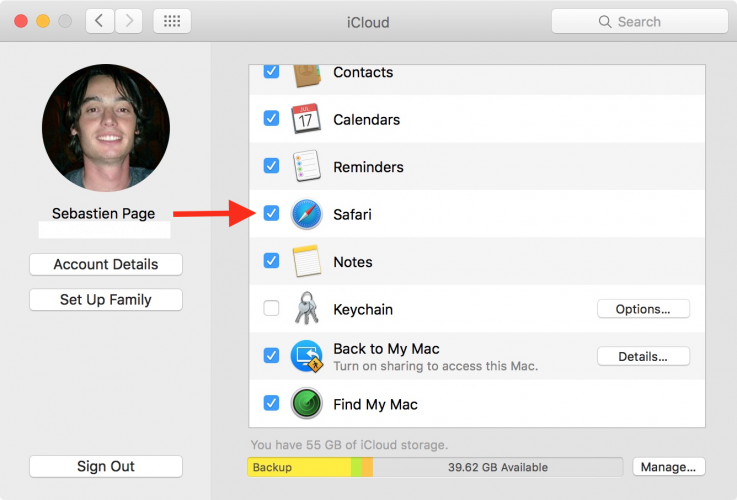Click the Contacts address book icon
Viewport: 737px width, 500px height.
(307, 76)
